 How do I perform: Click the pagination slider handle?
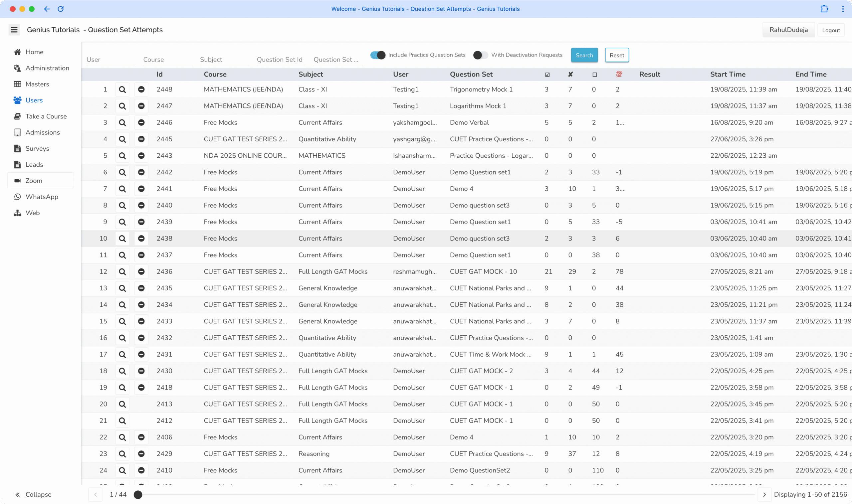[138, 494]
